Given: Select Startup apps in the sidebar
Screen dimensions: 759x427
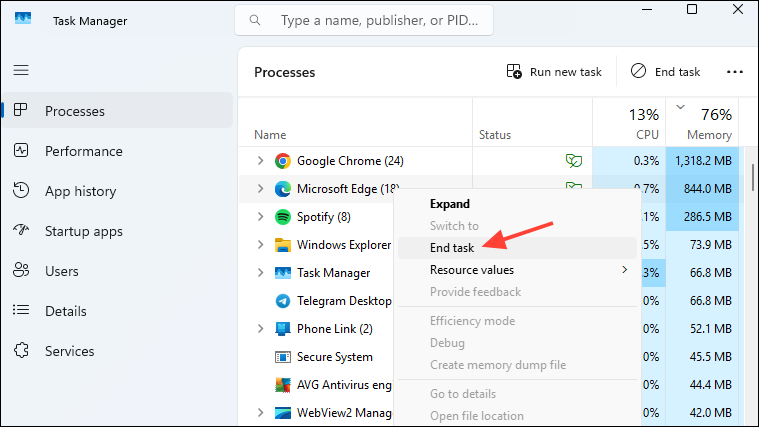Looking at the screenshot, I should (x=83, y=231).
